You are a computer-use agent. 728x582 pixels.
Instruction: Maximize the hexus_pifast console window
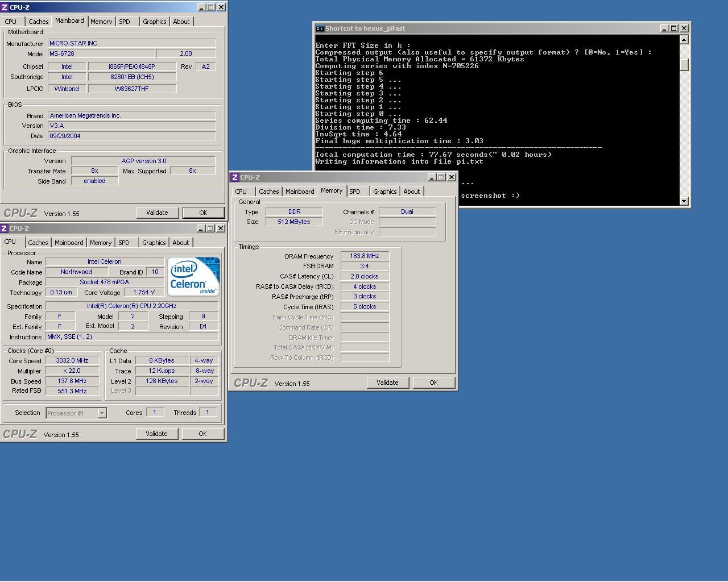click(674, 28)
